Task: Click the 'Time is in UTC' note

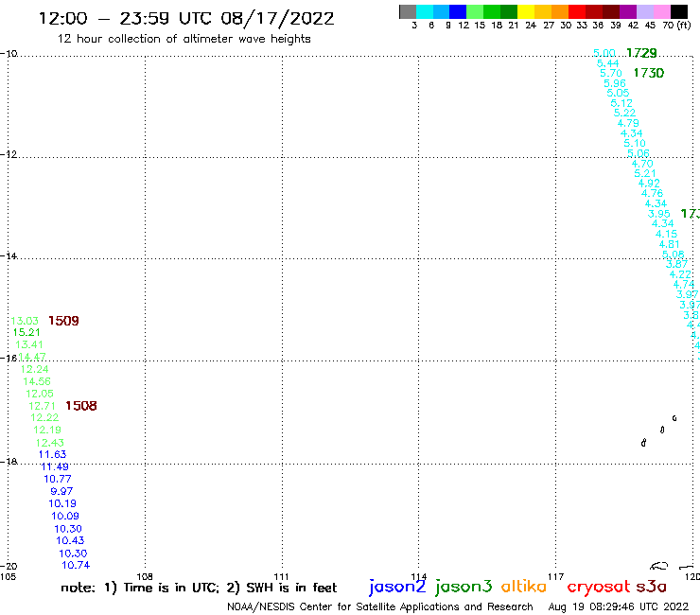Action: pyautogui.click(x=171, y=588)
